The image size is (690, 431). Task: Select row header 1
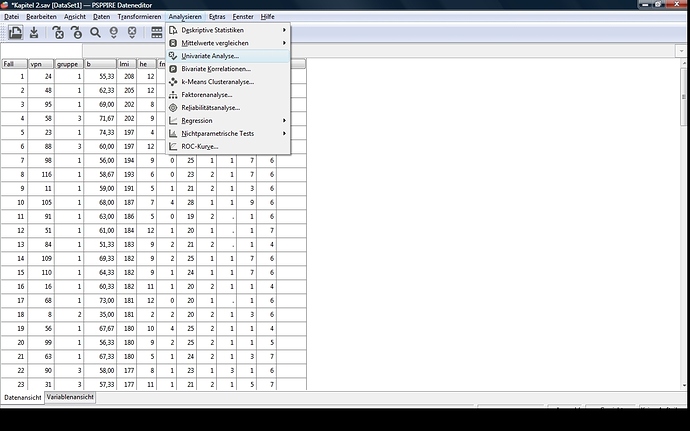pos(14,77)
